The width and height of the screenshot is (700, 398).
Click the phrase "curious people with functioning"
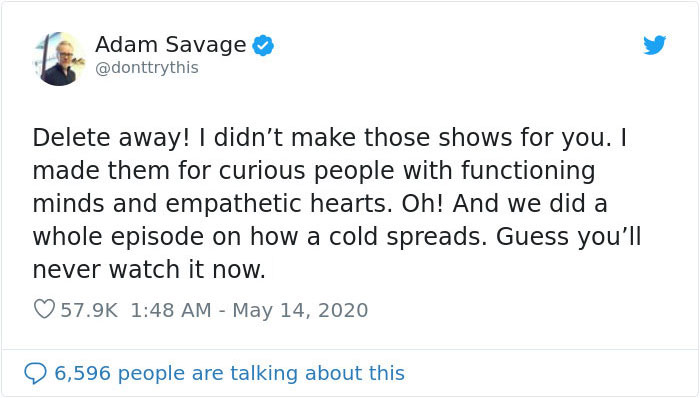coord(407,171)
